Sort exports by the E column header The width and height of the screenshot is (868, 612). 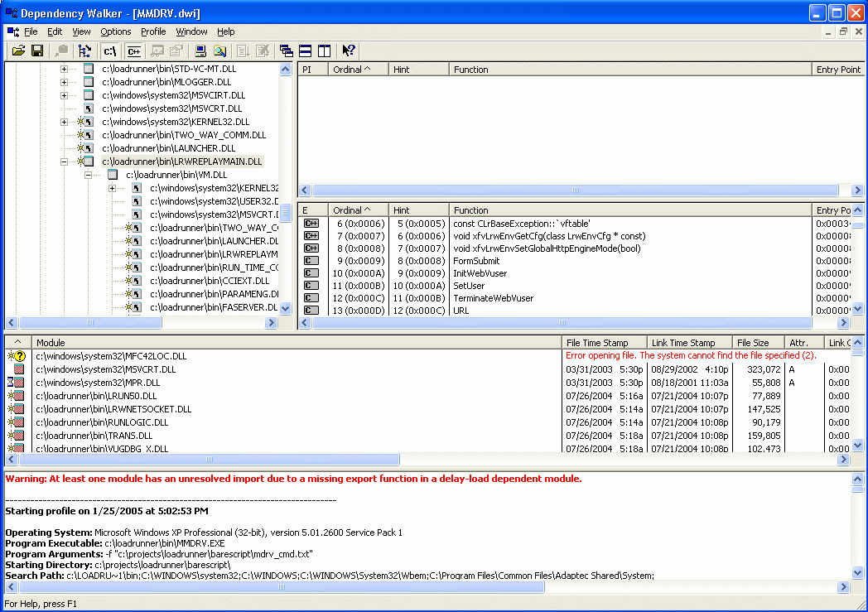(313, 210)
